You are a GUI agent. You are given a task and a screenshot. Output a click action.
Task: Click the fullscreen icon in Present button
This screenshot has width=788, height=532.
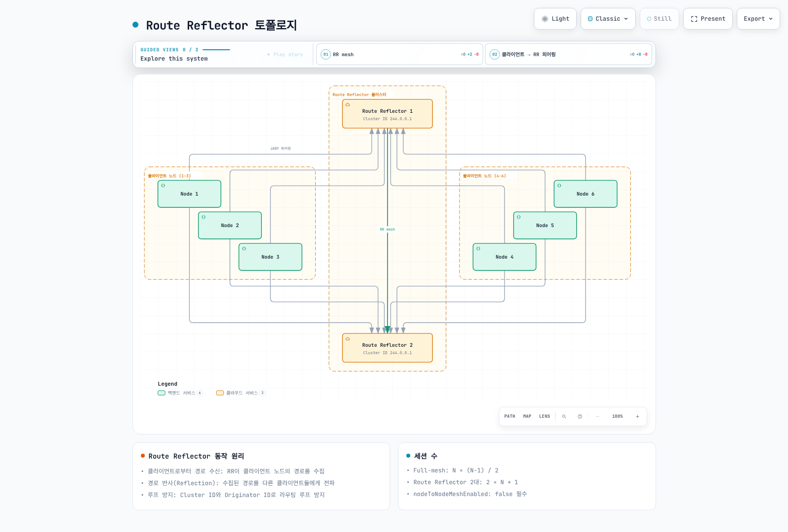point(694,19)
